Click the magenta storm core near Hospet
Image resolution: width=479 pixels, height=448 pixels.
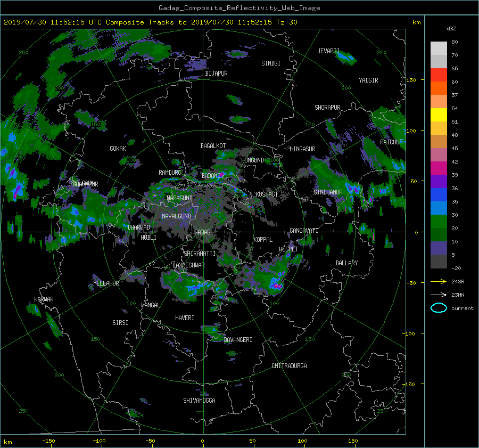[x=277, y=286]
